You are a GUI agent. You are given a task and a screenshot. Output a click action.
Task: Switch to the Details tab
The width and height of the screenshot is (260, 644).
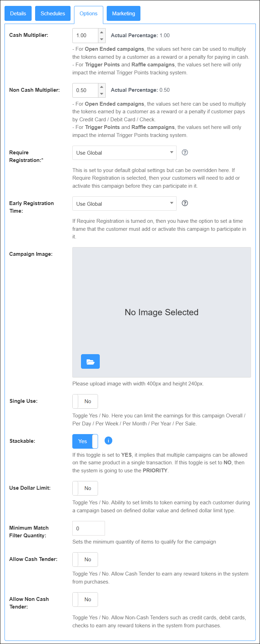(18, 14)
